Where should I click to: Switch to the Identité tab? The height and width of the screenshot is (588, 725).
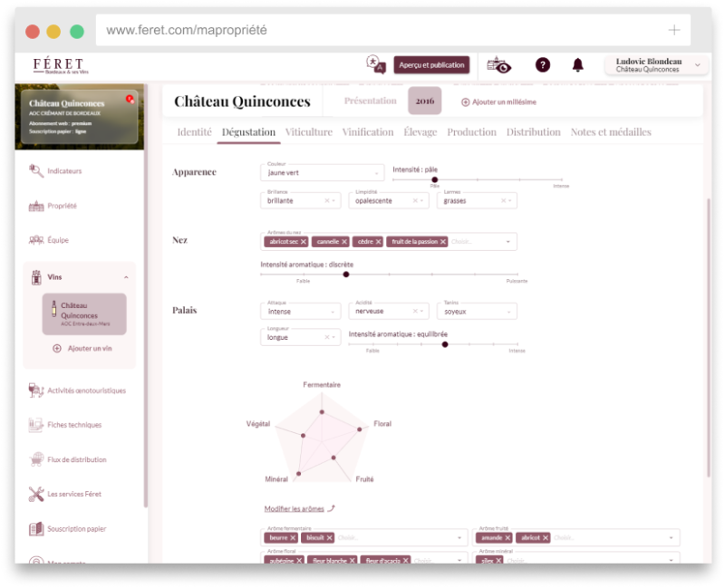point(194,132)
